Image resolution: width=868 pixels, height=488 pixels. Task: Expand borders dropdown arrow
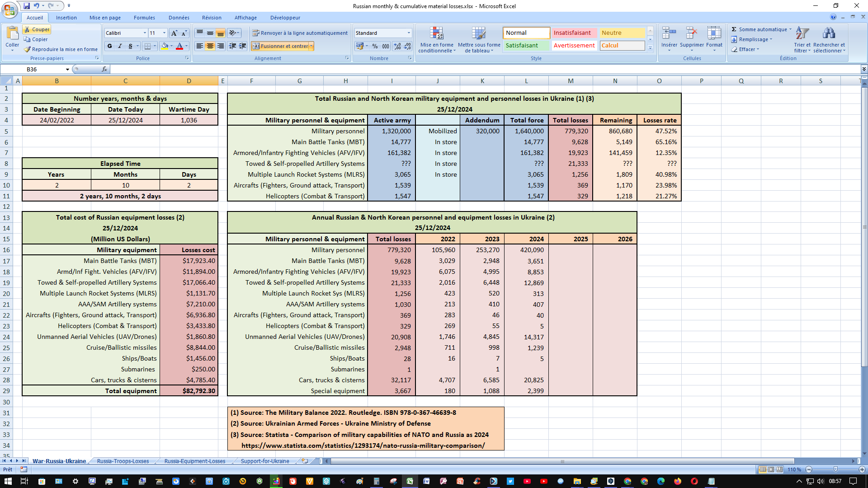(x=155, y=46)
